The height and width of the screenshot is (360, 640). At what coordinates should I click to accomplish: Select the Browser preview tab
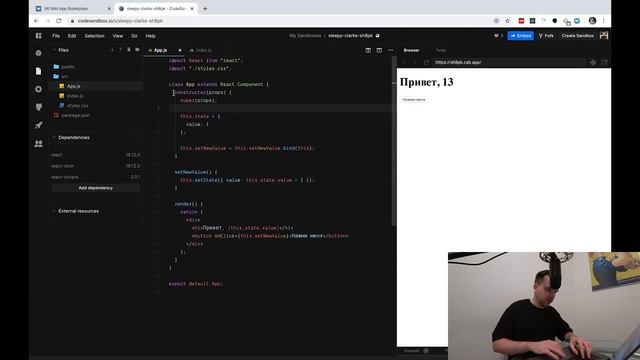411,50
